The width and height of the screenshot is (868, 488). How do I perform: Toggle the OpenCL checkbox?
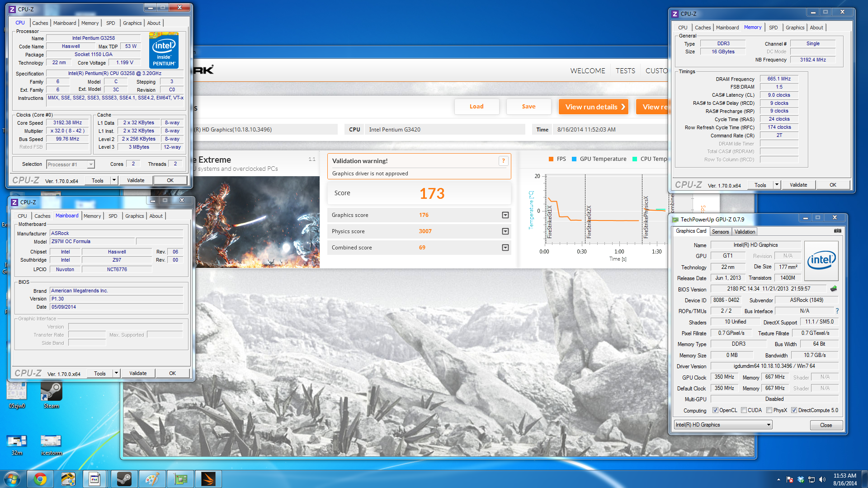coord(715,410)
